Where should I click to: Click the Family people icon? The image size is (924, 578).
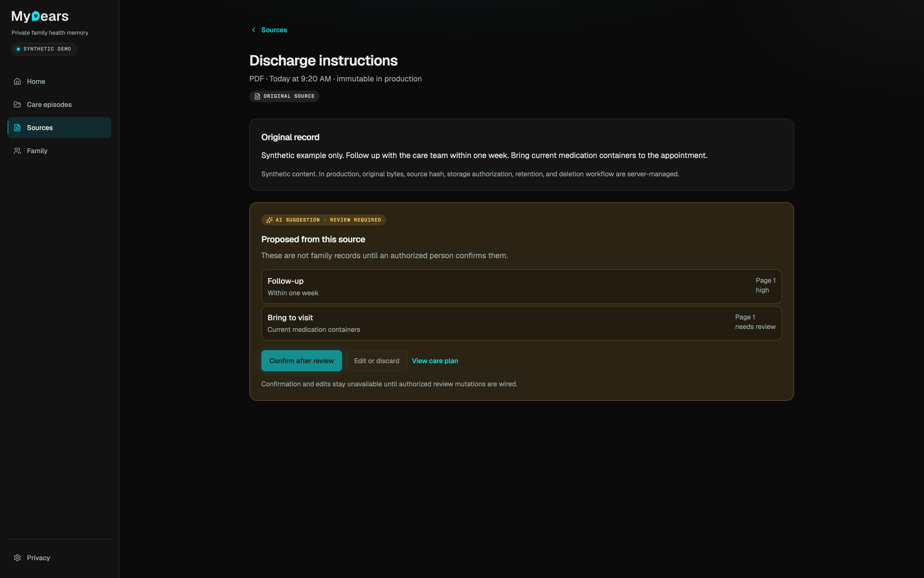tap(17, 151)
